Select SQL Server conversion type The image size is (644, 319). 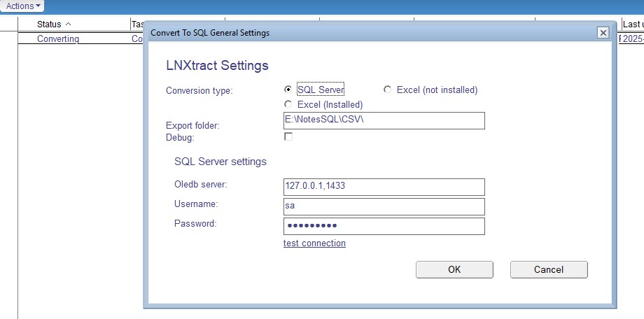(288, 90)
